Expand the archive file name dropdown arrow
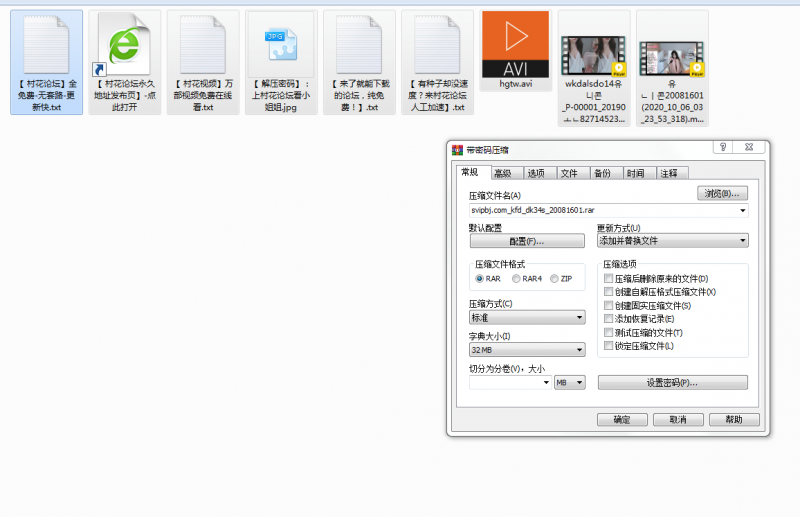Viewport: 800px width, 517px height. [x=743, y=210]
